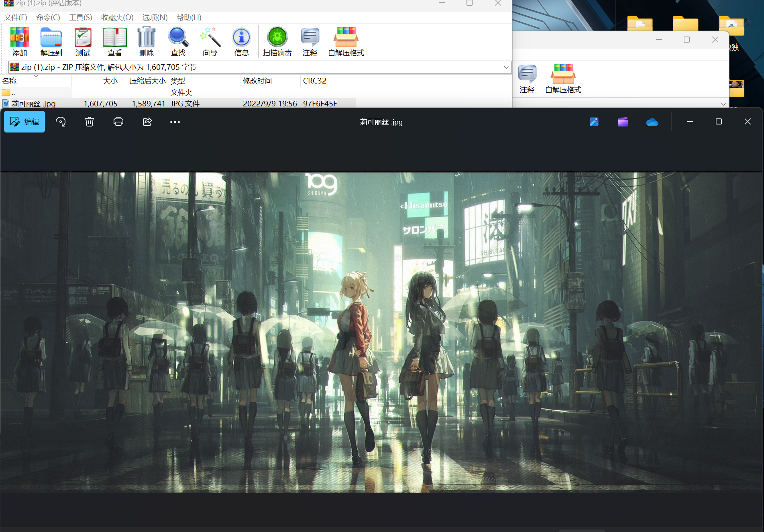
Task: Click the OneDrive cloud icon
Action: [652, 122]
